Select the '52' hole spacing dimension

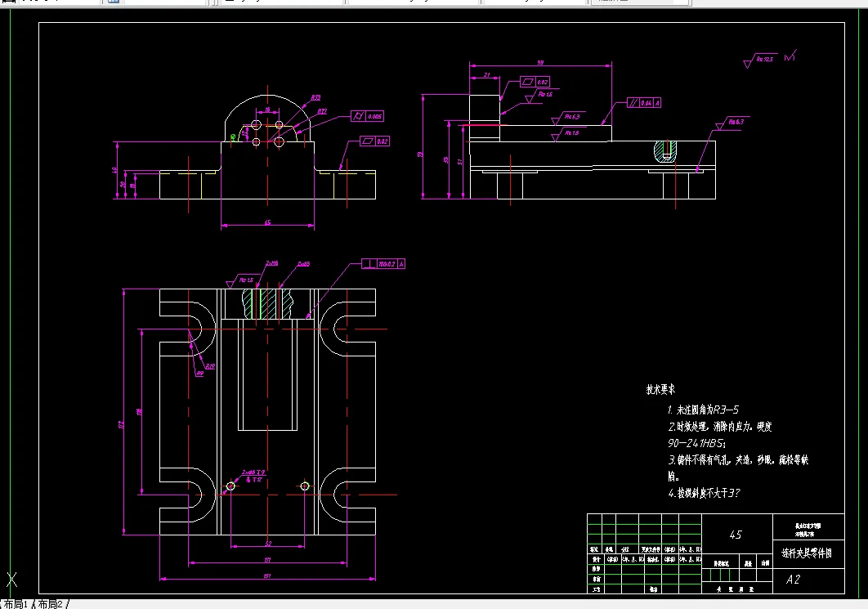(268, 544)
